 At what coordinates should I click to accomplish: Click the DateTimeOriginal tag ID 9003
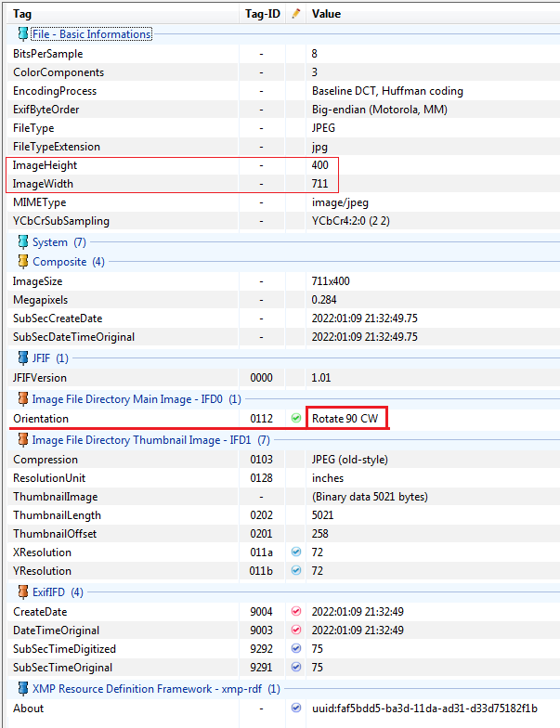click(262, 630)
